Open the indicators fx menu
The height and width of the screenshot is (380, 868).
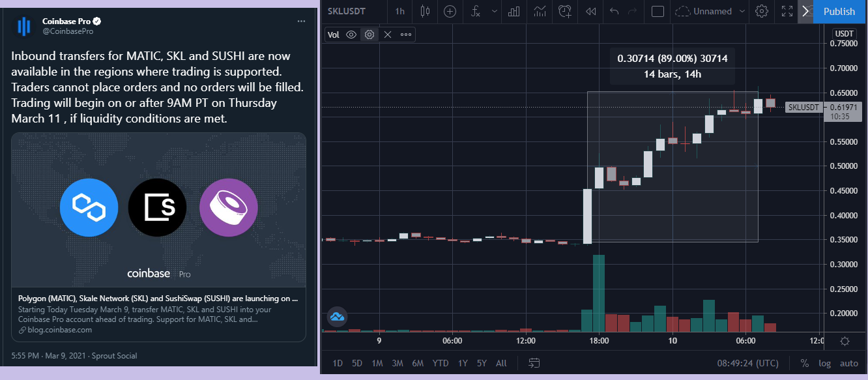(476, 11)
